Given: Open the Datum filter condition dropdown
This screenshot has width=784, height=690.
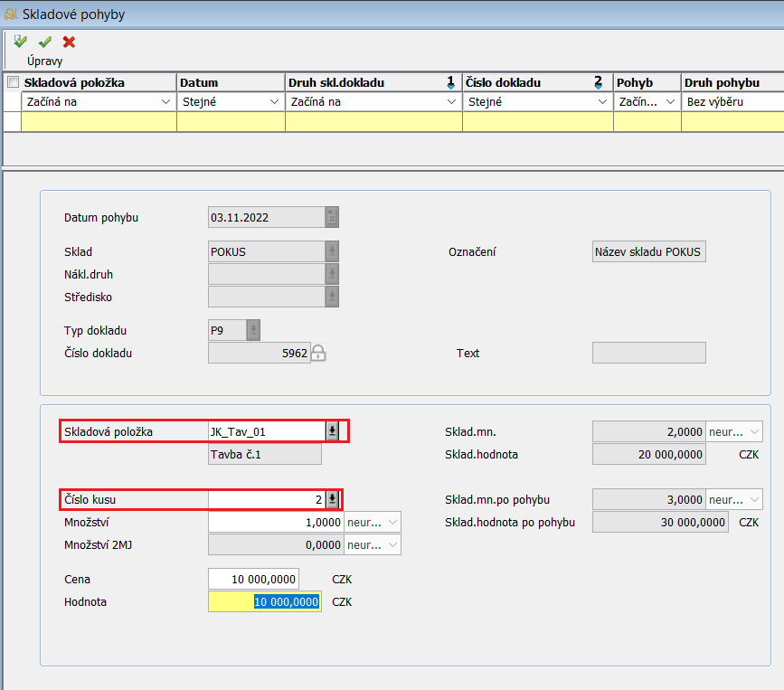Looking at the screenshot, I should (274, 102).
